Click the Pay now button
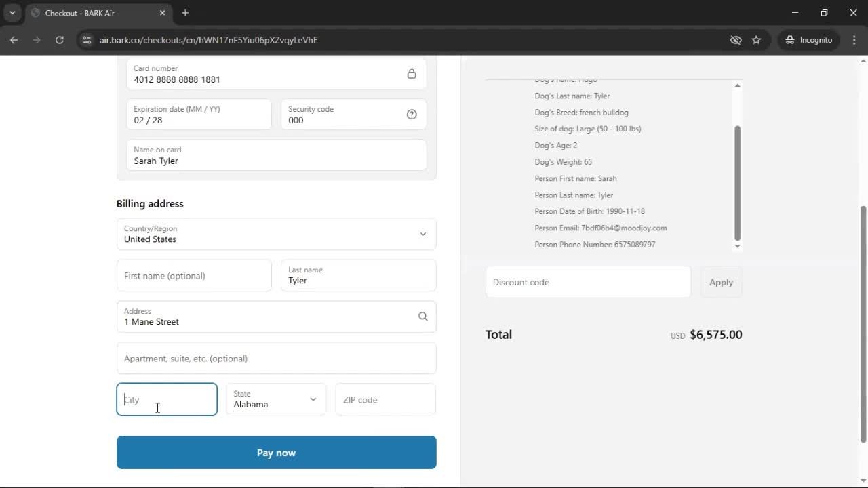 click(x=277, y=452)
